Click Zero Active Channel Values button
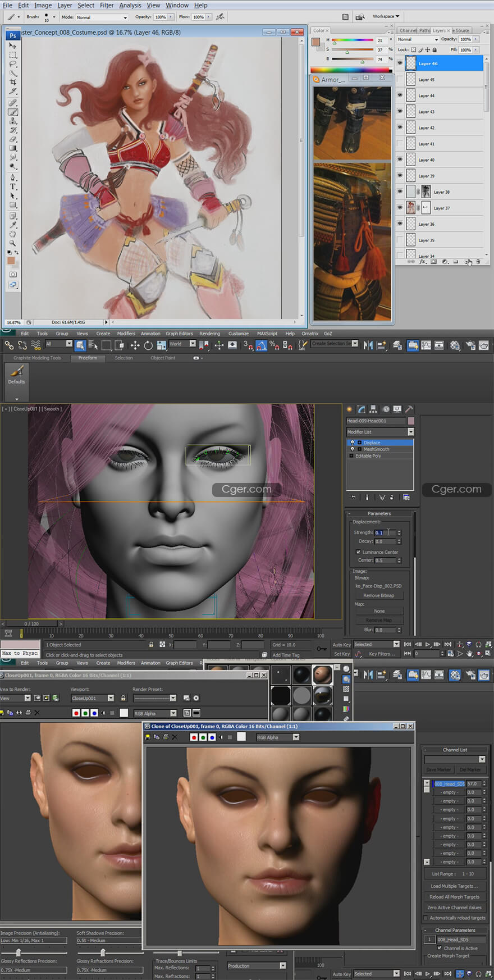The height and width of the screenshot is (980, 494). point(455,908)
